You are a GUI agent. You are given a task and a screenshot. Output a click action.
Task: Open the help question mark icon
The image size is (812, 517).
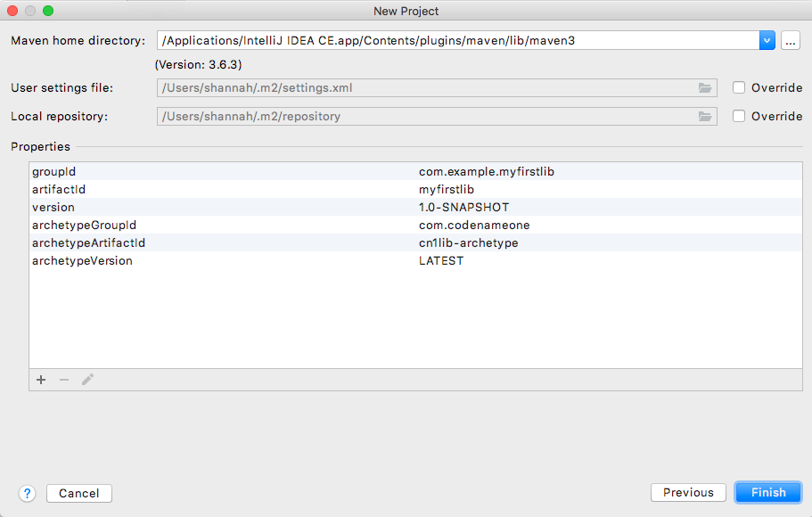(27, 493)
